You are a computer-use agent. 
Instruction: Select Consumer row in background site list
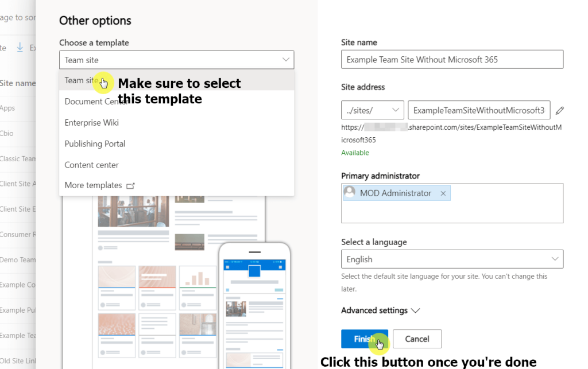click(18, 235)
